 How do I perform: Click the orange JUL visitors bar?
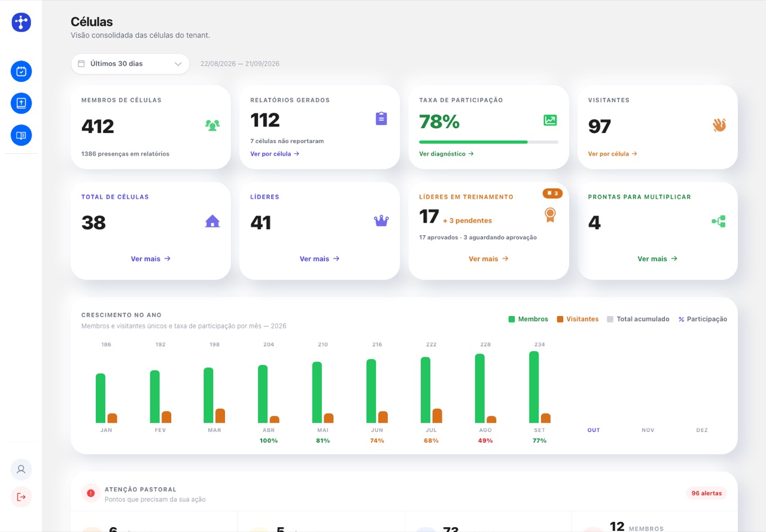click(437, 416)
